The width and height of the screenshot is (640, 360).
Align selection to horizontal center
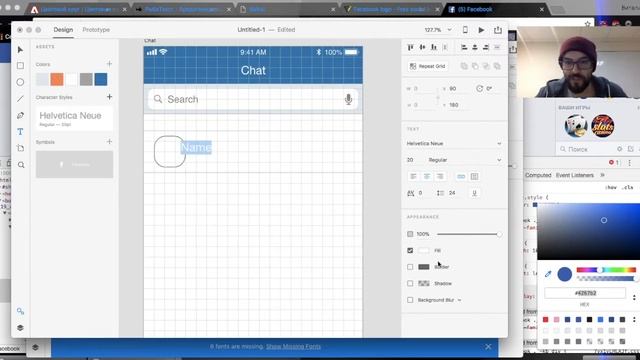(x=475, y=47)
